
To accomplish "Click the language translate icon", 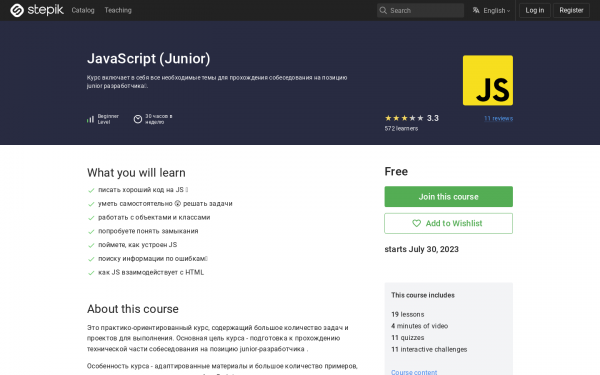I will point(476,10).
